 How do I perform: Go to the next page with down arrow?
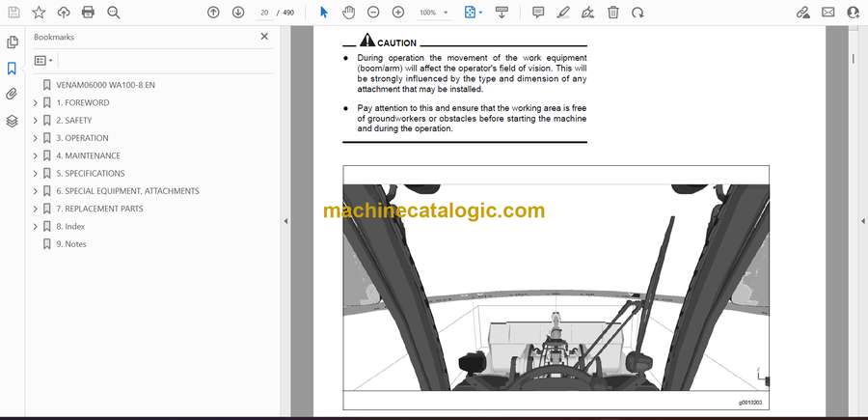click(x=238, y=13)
